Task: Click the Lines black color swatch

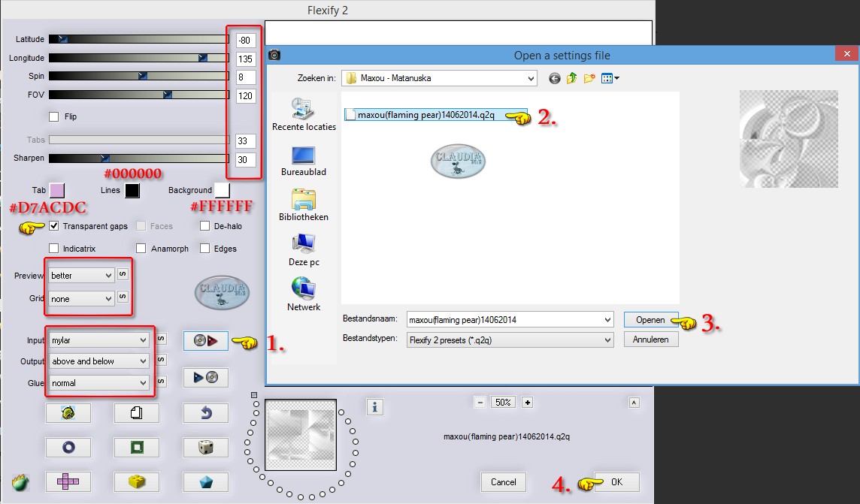Action: (132, 191)
